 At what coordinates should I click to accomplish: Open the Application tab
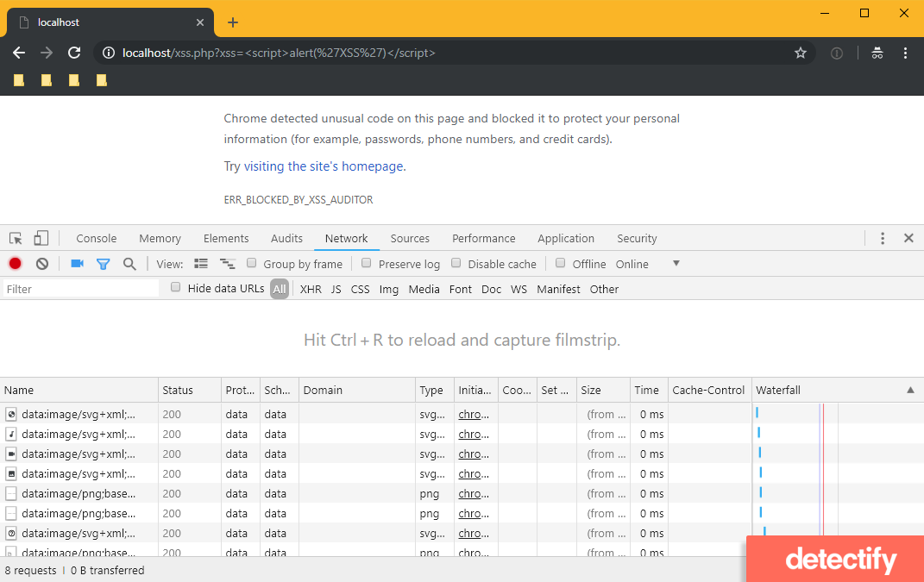coord(566,239)
